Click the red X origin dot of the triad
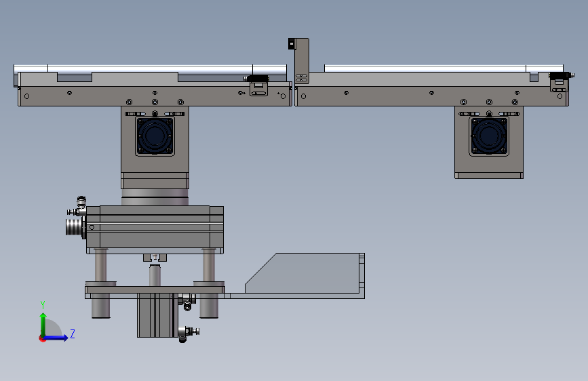This screenshot has height=381, width=588. click(x=41, y=338)
